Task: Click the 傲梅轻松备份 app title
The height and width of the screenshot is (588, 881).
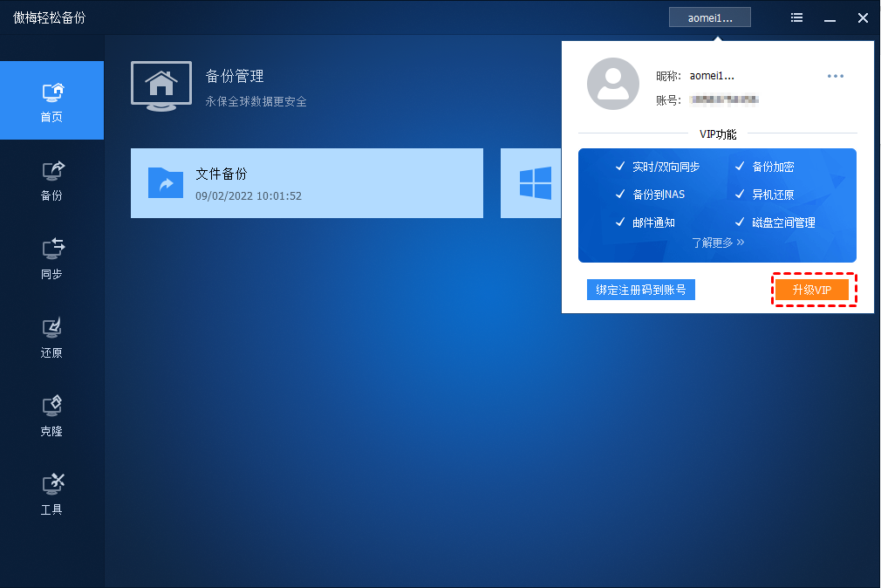Action: coord(50,18)
